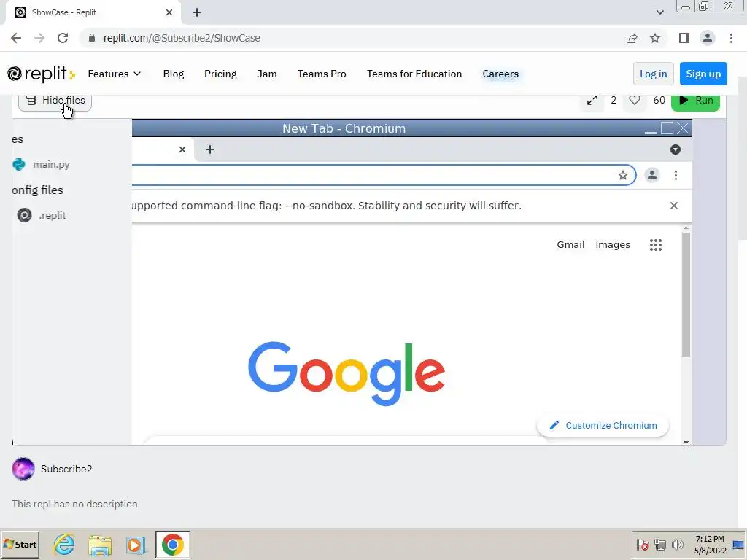Viewport: 747px width, 560px height.
Task: Open the Google apps grid icon
Action: tap(656, 245)
